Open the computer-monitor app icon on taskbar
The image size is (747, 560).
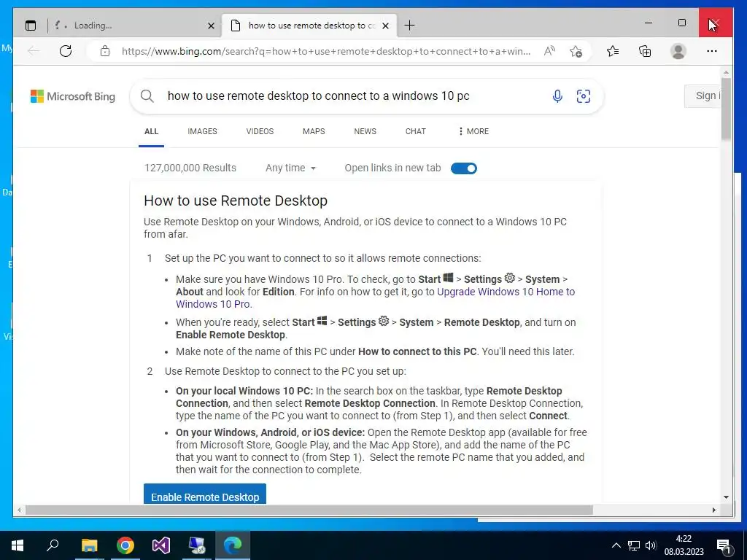[x=197, y=545]
